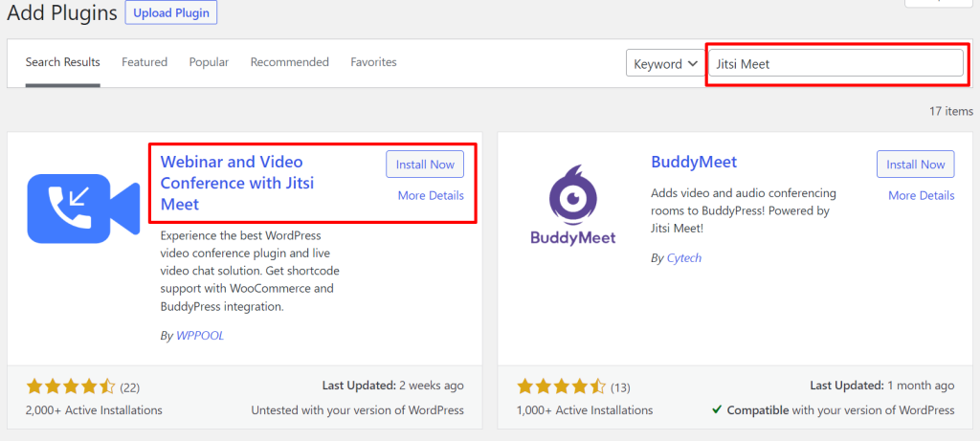Viewport: 980px width, 441px height.
Task: Click Untested with your version of WordPress text
Action: (x=358, y=410)
